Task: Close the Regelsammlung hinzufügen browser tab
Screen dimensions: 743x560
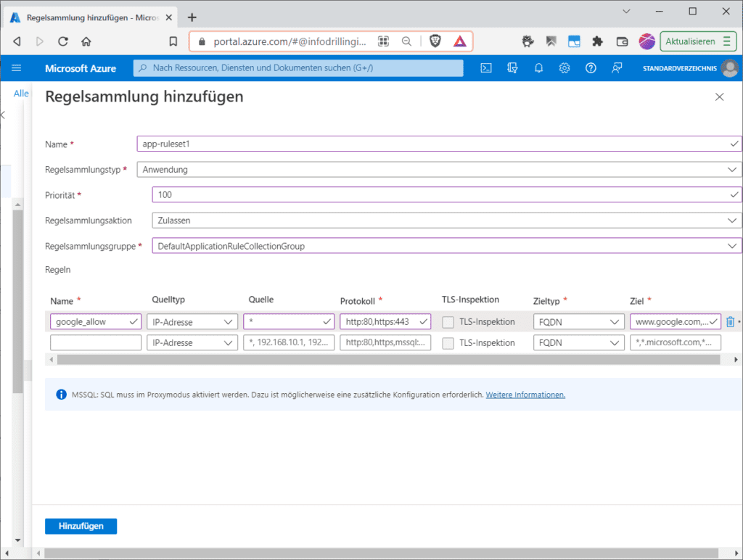Action: pos(168,17)
